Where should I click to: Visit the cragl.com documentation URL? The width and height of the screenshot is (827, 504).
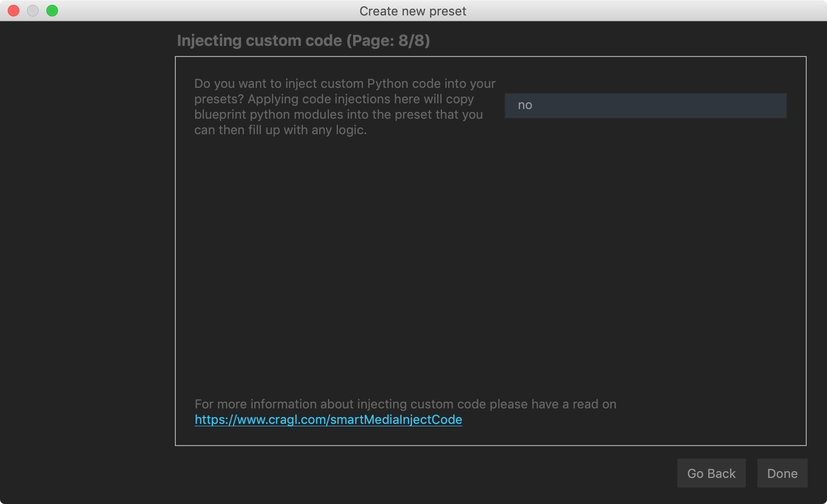(328, 420)
